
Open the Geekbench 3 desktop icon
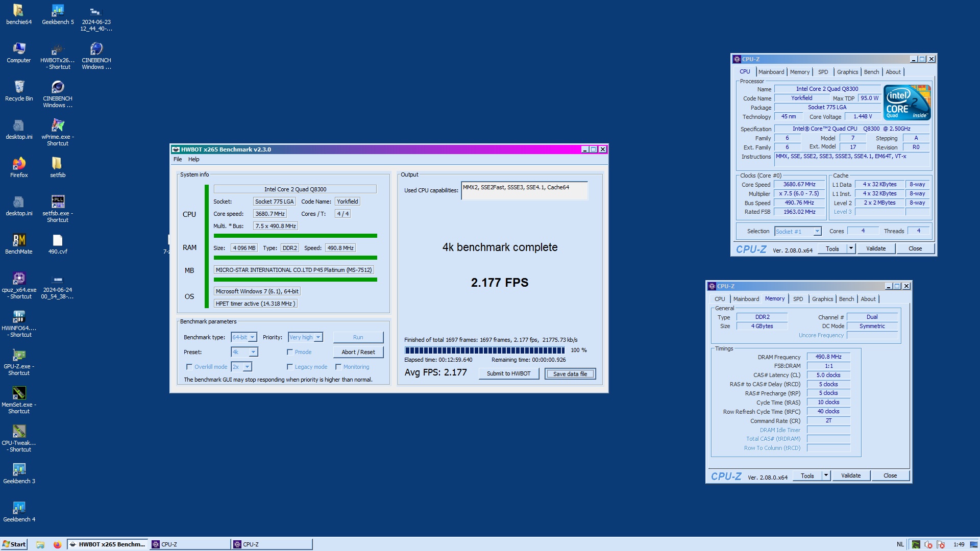click(19, 473)
